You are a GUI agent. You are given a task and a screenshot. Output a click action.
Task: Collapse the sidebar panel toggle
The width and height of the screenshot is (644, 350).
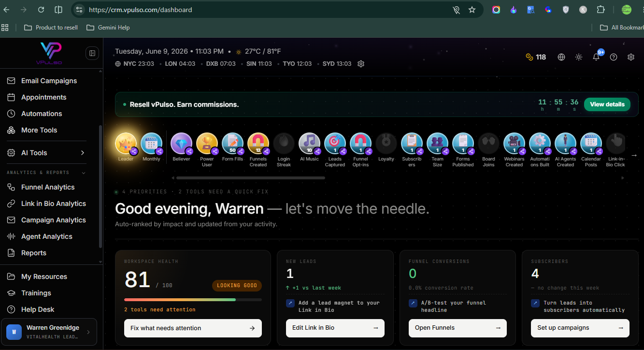[92, 53]
